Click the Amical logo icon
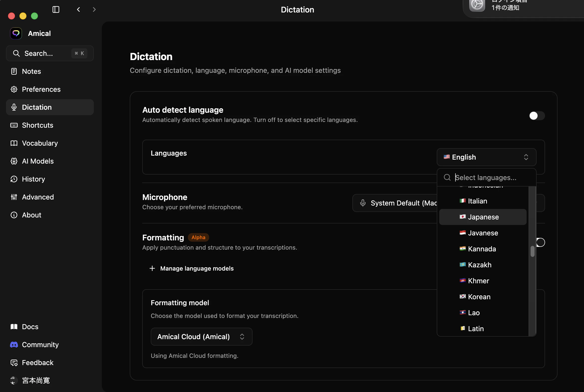This screenshot has width=584, height=392. tap(16, 33)
